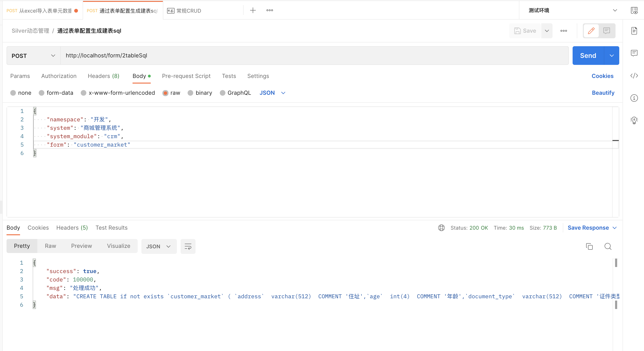
Task: Copy the response using the copy icon
Action: click(589, 246)
